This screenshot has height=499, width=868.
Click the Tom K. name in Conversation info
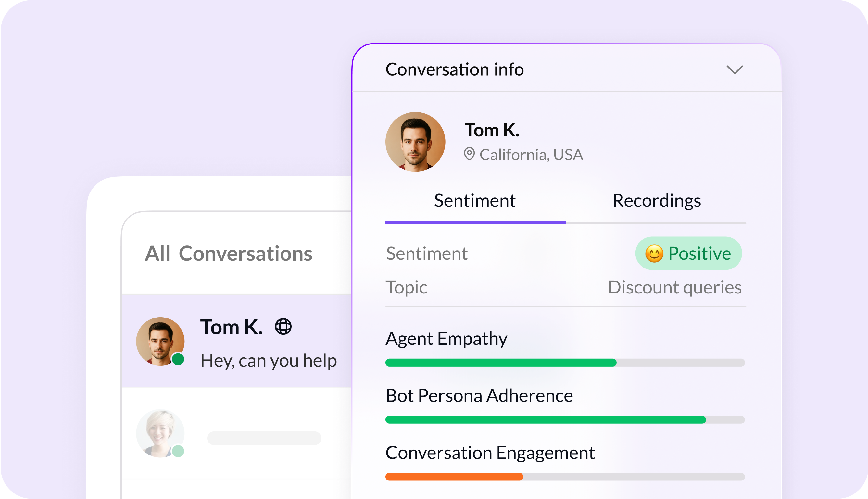click(492, 130)
